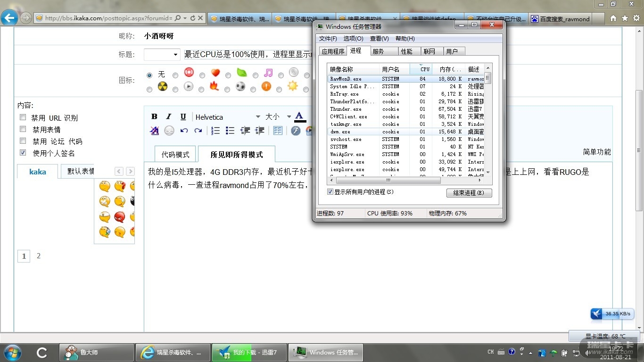Click the browser forward arrow
Image resolution: width=644 pixels, height=362 pixels.
(25, 18)
